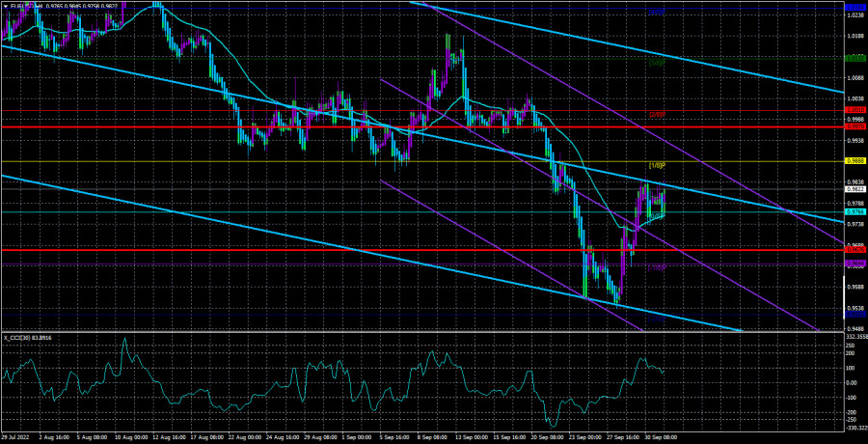Viewport: 868px width, 444px height.
Task: Click the 29 Aug 08:00 time label
Action: 320,438
